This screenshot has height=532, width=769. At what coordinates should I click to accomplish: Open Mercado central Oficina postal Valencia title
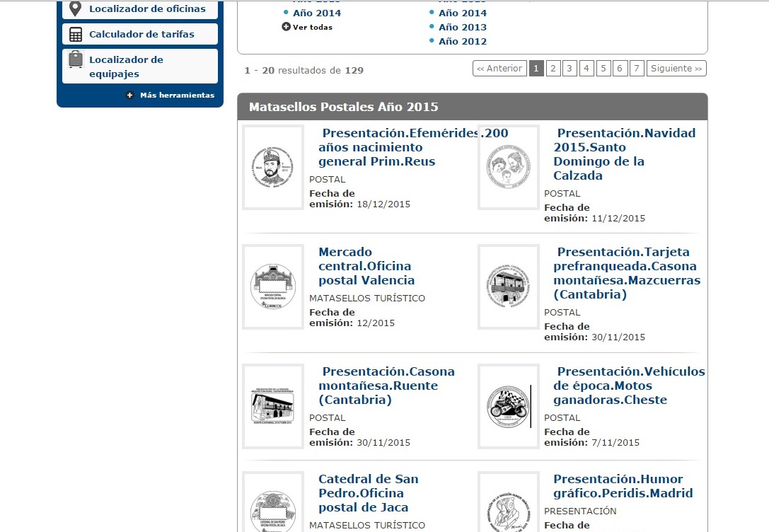[x=366, y=266]
